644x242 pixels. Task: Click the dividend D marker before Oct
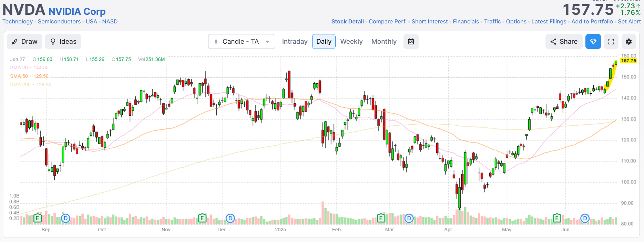click(65, 218)
